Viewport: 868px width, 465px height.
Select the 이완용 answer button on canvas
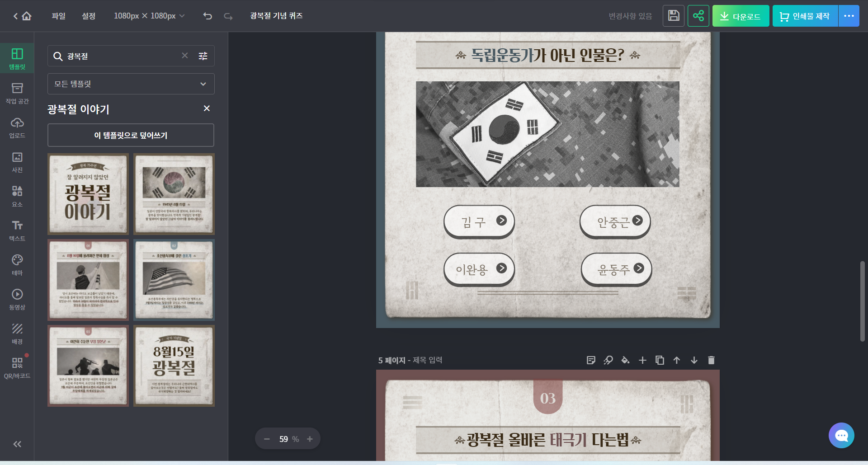479,269
